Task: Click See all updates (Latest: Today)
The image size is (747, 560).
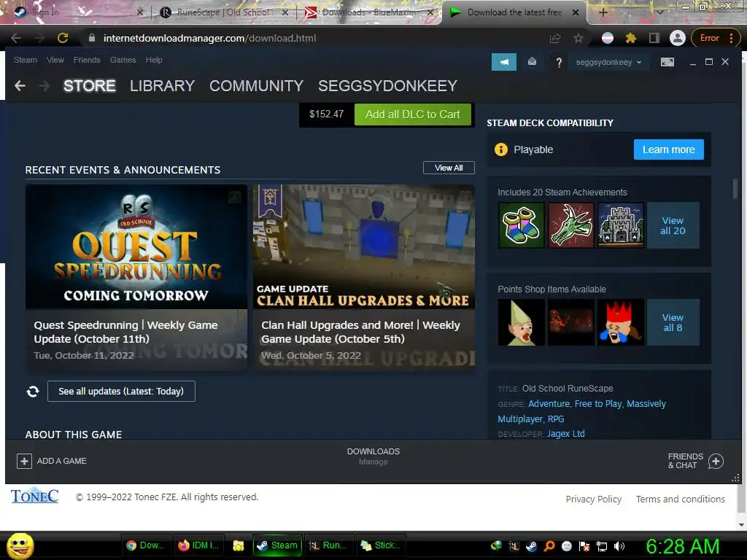Action: (122, 391)
